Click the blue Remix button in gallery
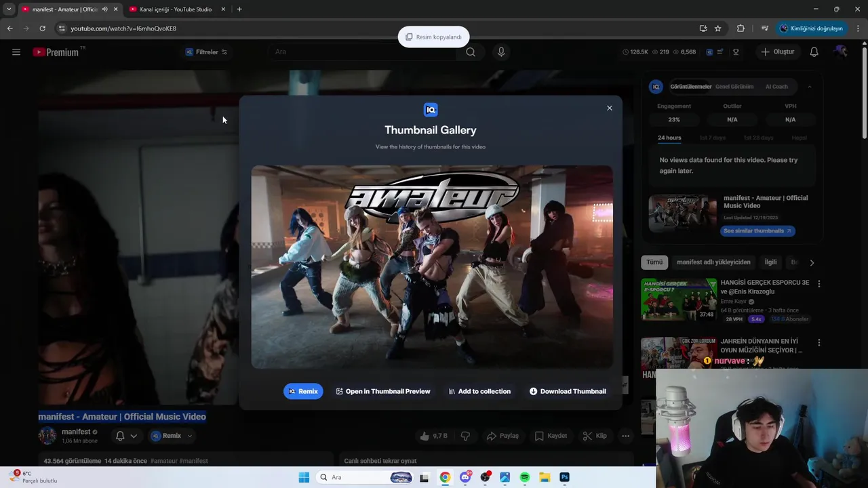Screen dimensions: 868x488 tap(303, 391)
